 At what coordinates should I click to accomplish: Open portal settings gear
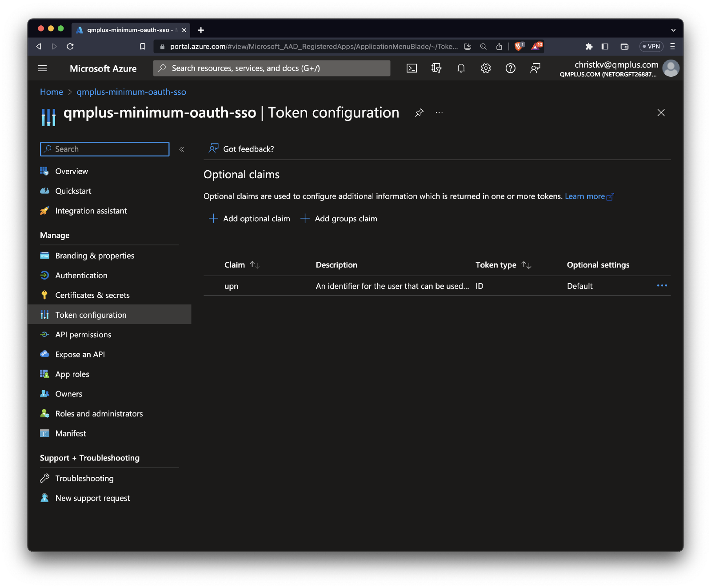click(486, 68)
